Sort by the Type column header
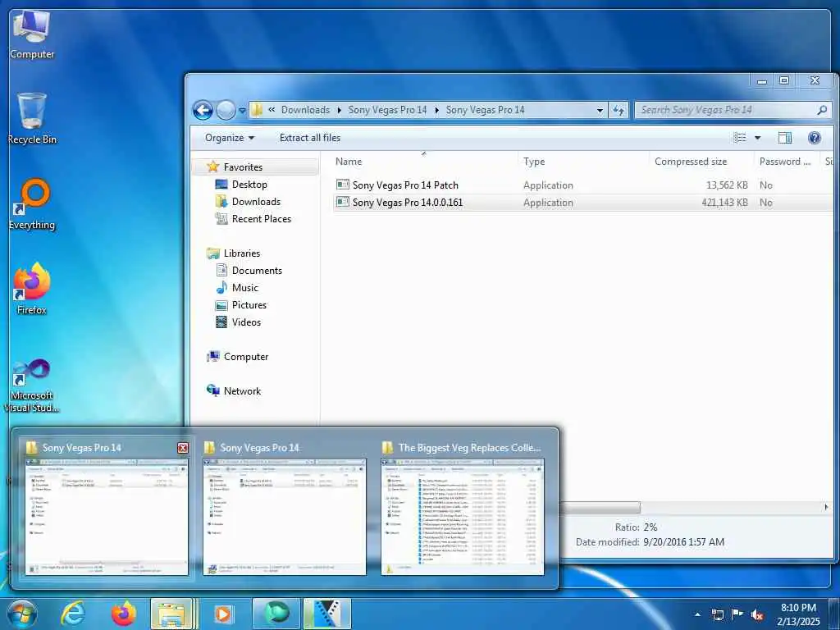Viewport: 840px width, 630px height. [583, 162]
